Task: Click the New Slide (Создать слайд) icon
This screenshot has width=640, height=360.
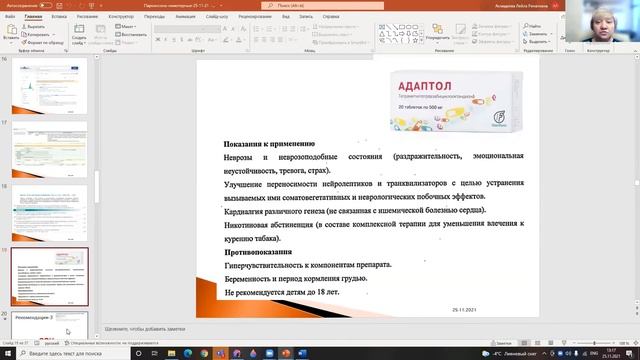Action: pos(79,29)
